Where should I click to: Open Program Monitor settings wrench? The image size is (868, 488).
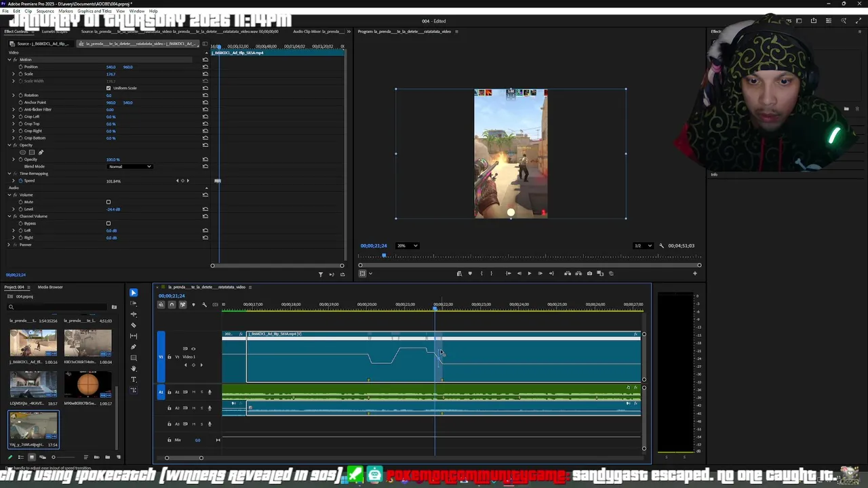[662, 246]
